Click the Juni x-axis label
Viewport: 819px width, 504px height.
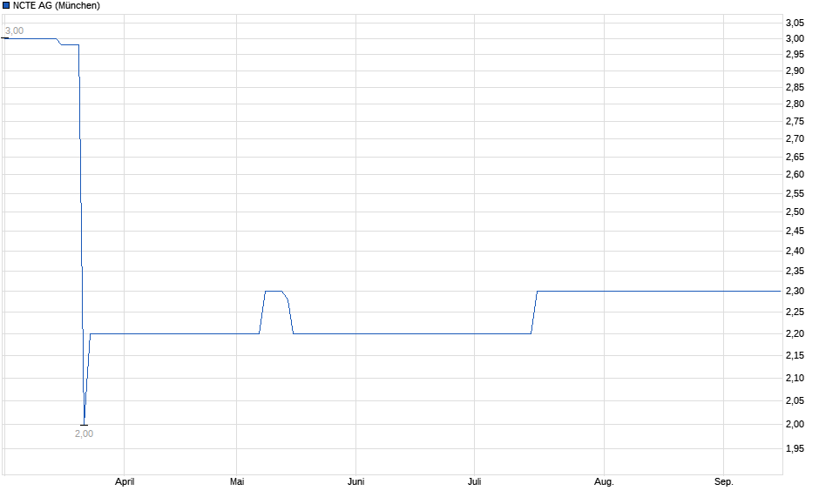[x=355, y=481]
